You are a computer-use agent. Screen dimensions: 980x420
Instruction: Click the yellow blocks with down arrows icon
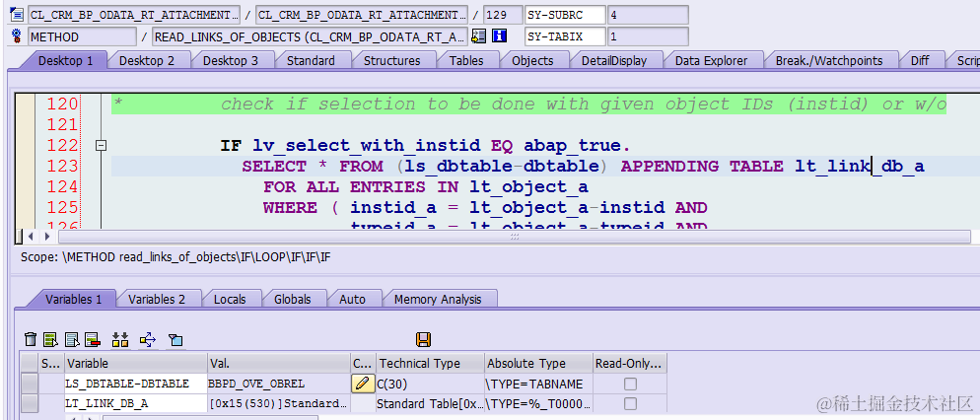tap(120, 340)
